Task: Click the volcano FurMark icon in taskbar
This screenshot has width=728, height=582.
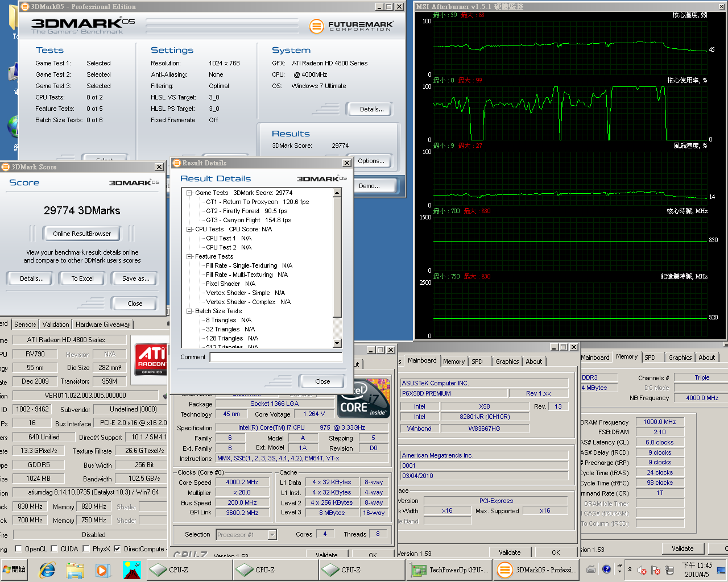Action: tap(131, 569)
